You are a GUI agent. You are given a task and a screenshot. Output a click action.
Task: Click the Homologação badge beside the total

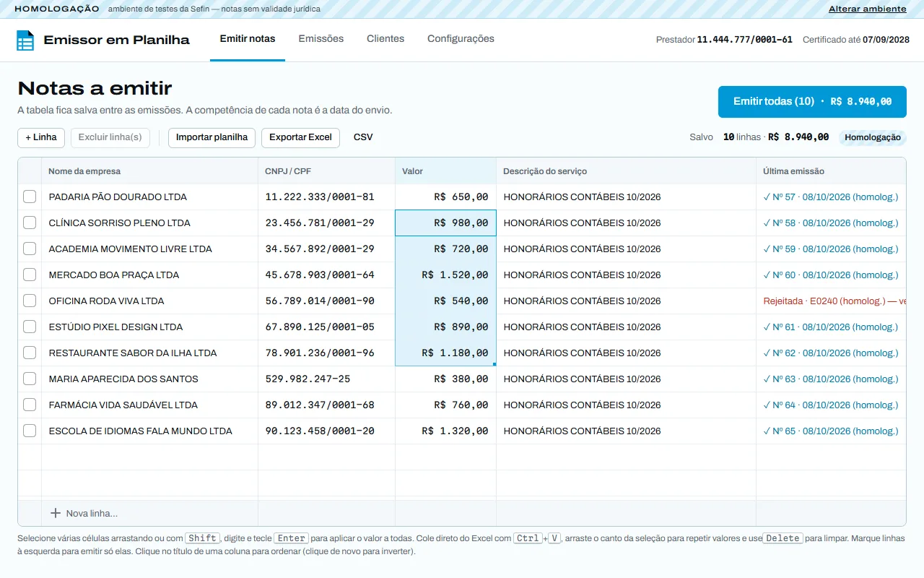(x=873, y=137)
